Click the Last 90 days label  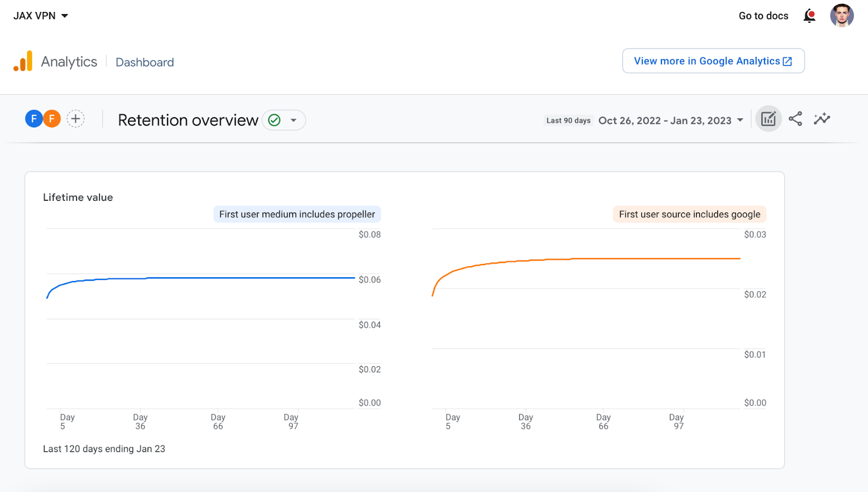(x=569, y=120)
